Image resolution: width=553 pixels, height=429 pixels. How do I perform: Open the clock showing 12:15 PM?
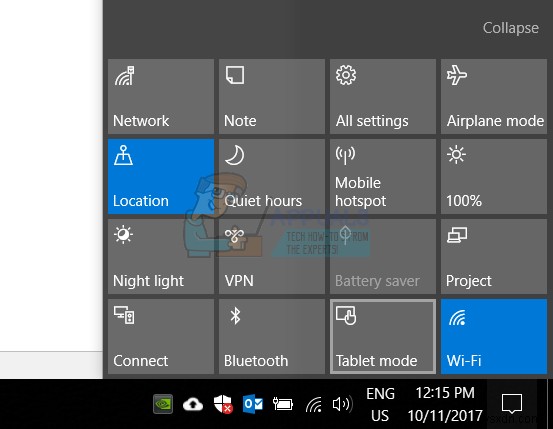point(445,404)
